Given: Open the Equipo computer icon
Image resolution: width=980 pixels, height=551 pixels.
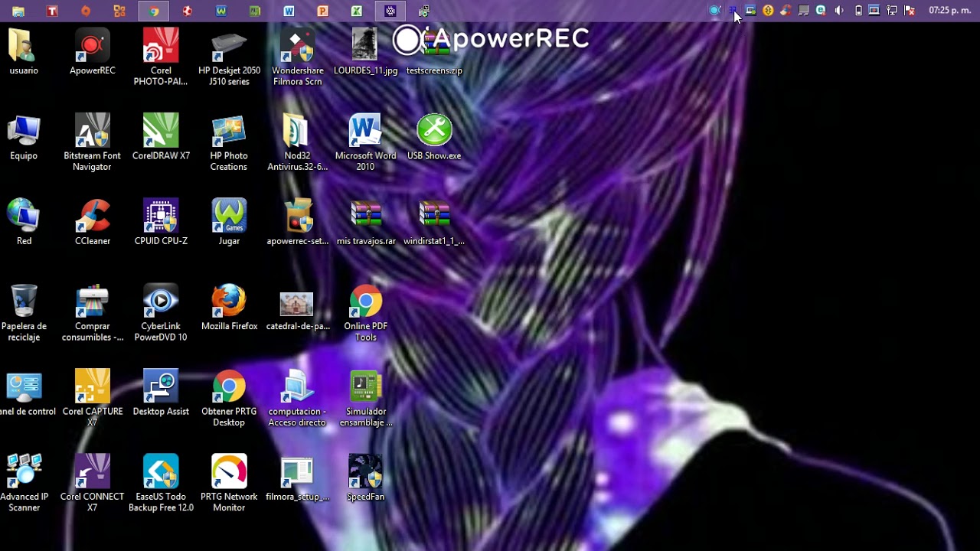Looking at the screenshot, I should point(24,138).
